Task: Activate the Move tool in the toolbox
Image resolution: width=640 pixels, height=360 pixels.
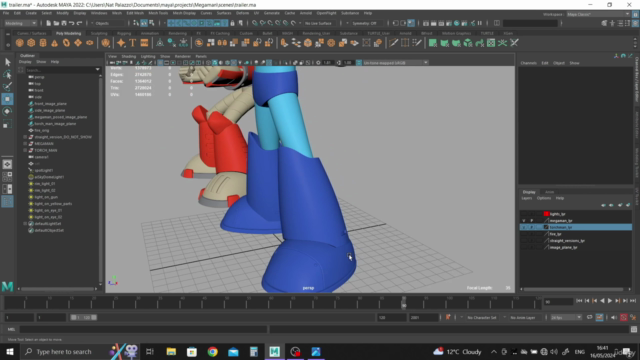Action: pos(7,99)
